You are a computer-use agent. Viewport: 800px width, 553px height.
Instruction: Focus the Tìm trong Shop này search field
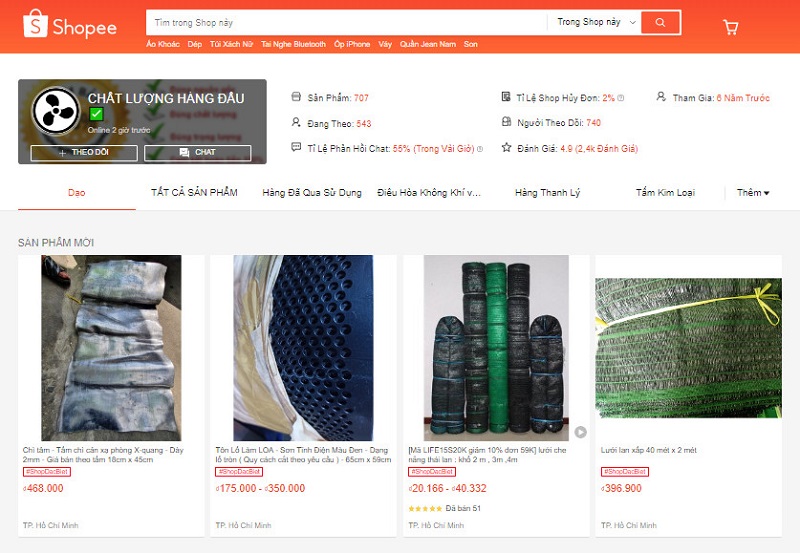[347, 22]
